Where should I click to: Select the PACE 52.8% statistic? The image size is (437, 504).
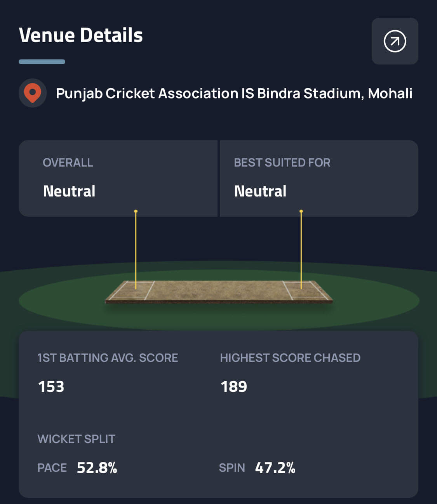(x=77, y=468)
